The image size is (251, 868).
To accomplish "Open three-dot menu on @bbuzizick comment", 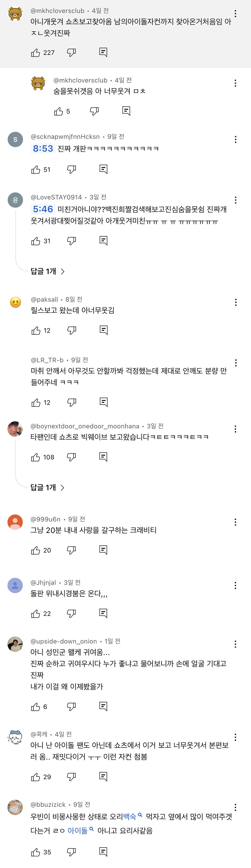I will coord(235,807).
